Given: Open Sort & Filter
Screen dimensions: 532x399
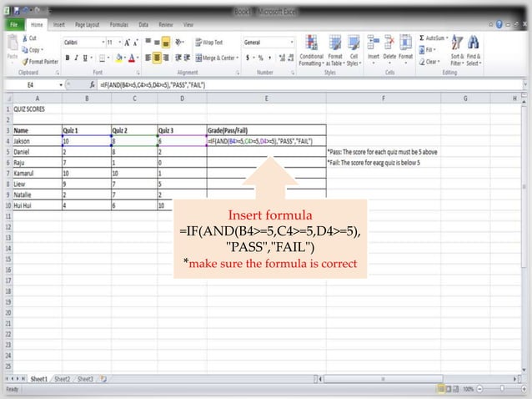Looking at the screenshot, I should (457, 50).
